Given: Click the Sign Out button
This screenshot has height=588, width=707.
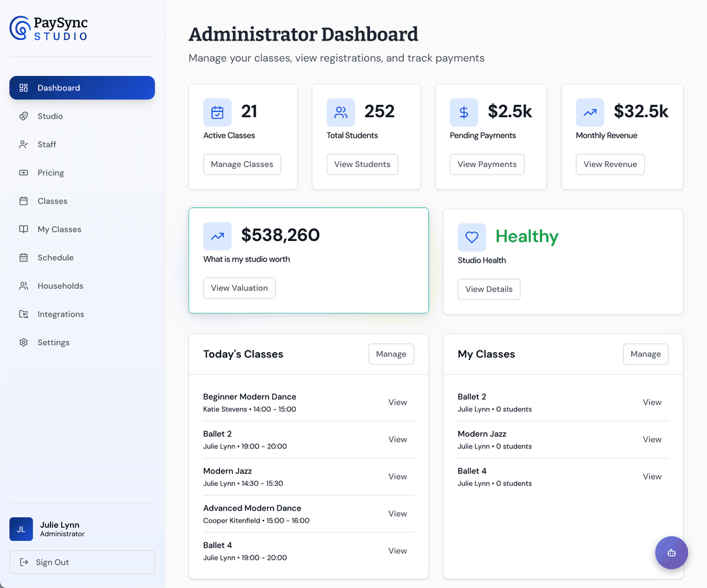Looking at the screenshot, I should tap(81, 562).
